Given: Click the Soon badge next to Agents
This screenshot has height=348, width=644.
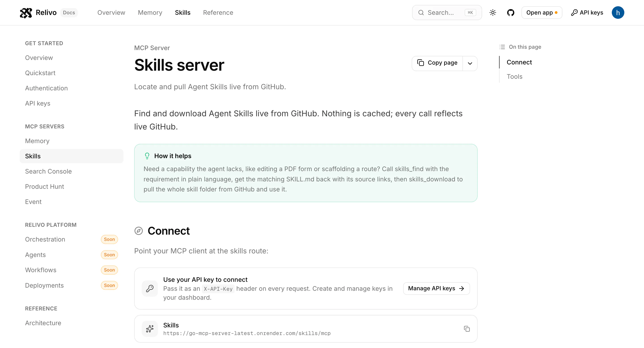Looking at the screenshot, I should pos(109,255).
